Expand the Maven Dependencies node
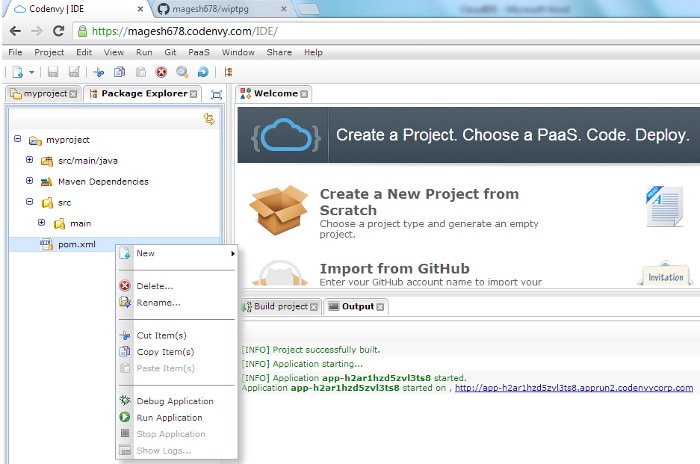This screenshot has height=464, width=700. [29, 181]
